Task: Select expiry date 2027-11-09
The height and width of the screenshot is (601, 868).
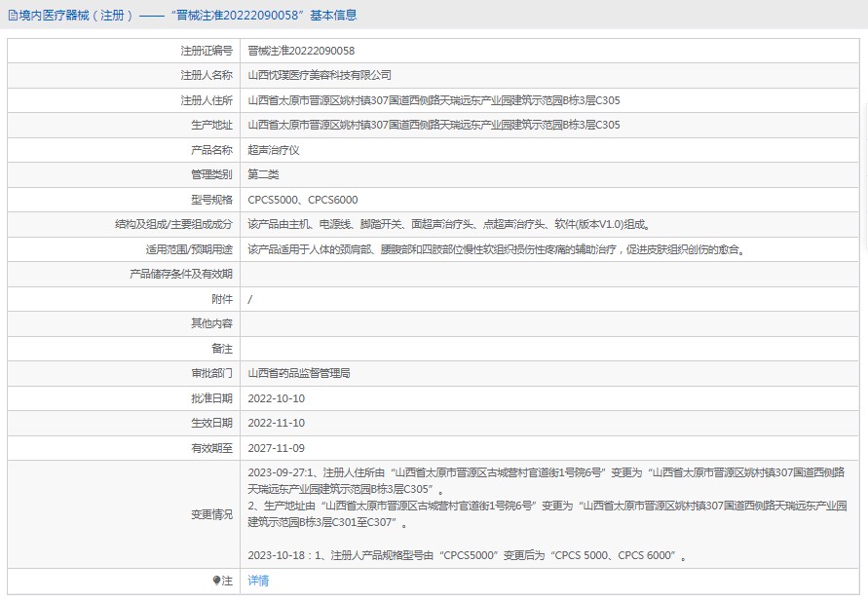Action: [277, 448]
